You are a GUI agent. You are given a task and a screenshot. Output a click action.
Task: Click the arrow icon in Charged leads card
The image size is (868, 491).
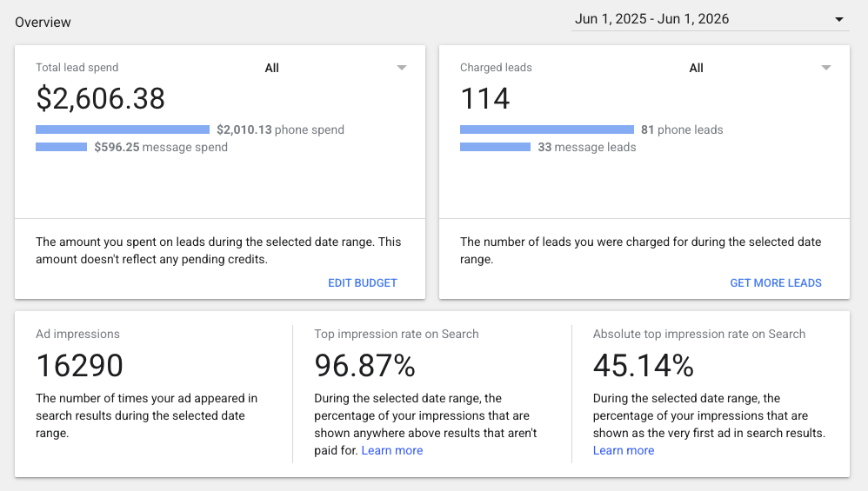coord(826,68)
